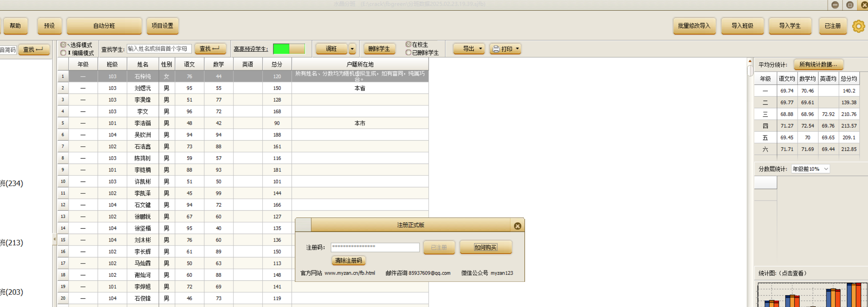Collapse the left panel with the arrow handle
Image resolution: width=868 pixels, height=307 pixels.
55,239
